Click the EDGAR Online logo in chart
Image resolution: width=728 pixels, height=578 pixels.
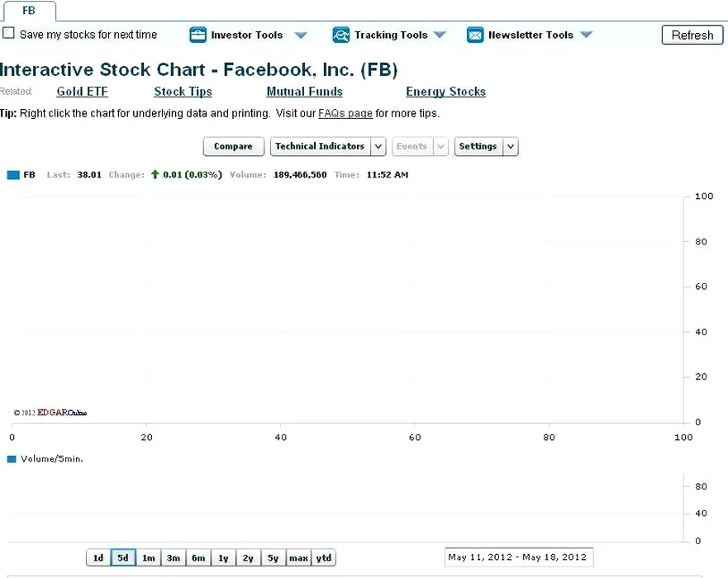51,412
